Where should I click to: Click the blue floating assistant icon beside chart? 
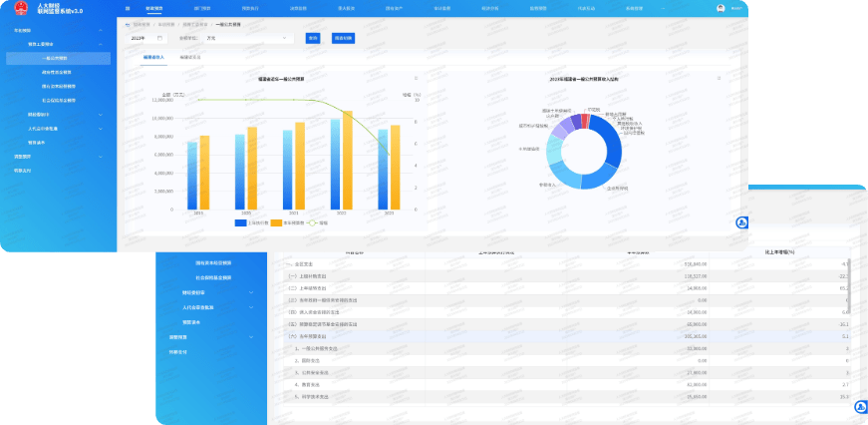pyautogui.click(x=742, y=222)
